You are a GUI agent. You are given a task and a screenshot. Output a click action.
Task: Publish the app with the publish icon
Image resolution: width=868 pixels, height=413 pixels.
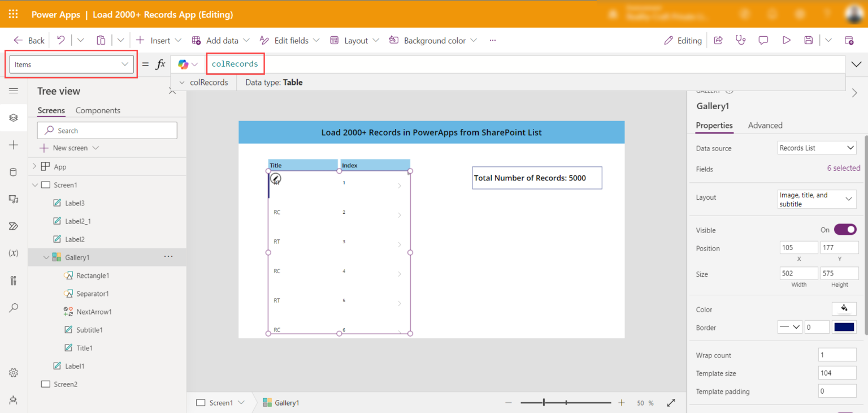849,40
